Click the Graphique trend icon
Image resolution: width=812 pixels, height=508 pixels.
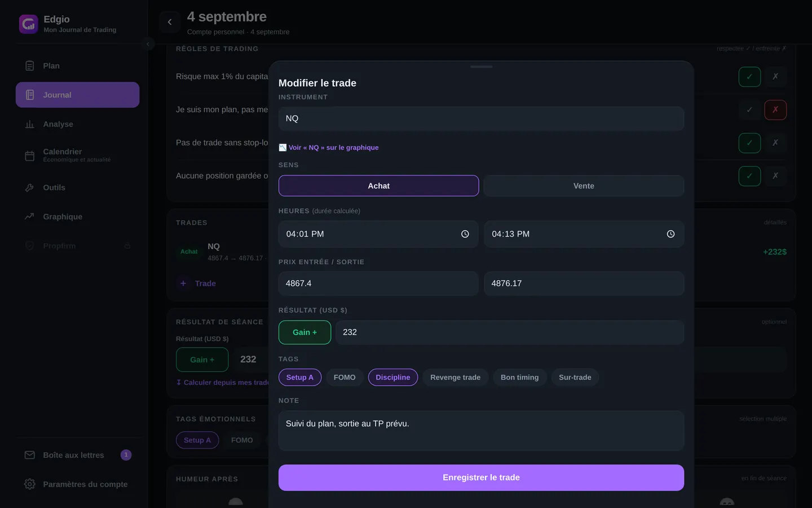pos(30,217)
